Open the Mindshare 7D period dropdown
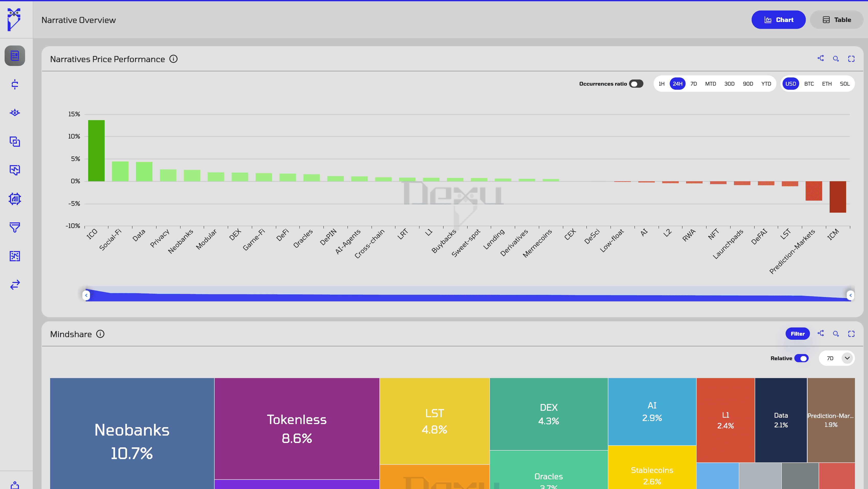The image size is (868, 489). 837,358
